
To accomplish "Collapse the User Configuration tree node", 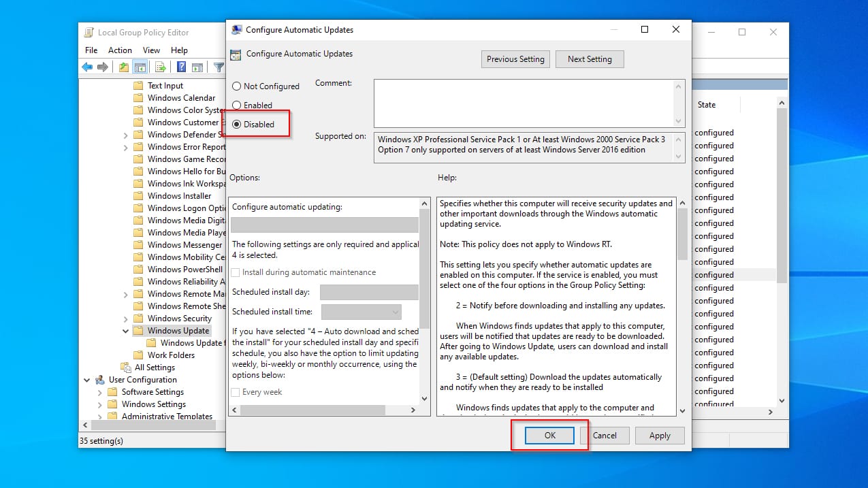I will 87,380.
